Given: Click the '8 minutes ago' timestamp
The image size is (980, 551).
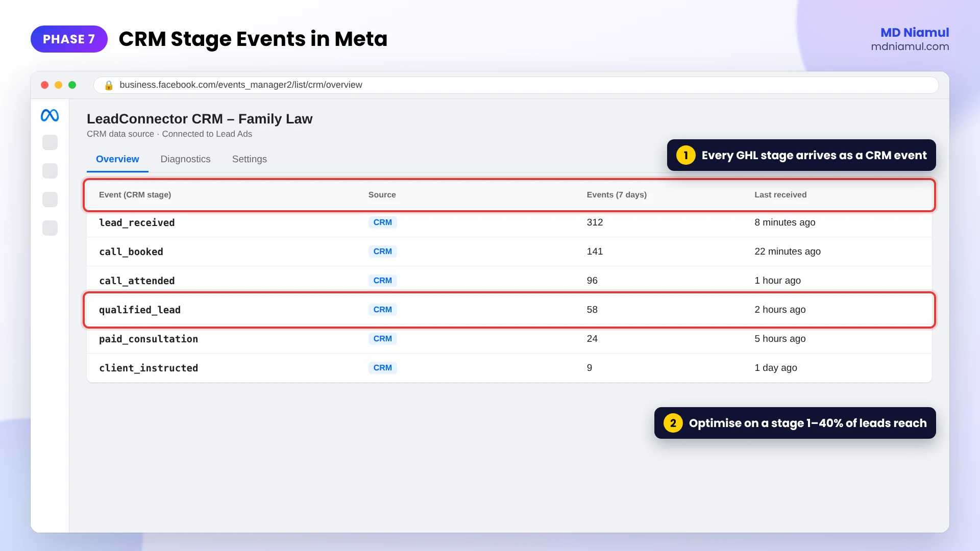Looking at the screenshot, I should [785, 222].
